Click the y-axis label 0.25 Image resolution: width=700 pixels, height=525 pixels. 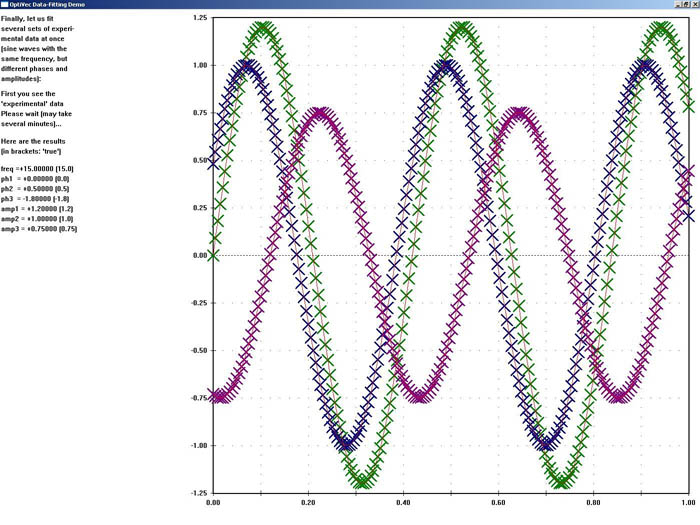[x=200, y=208]
